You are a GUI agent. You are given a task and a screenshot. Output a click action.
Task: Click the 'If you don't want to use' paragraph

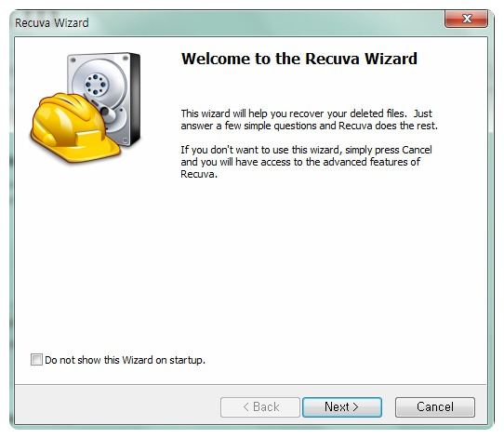click(306, 162)
